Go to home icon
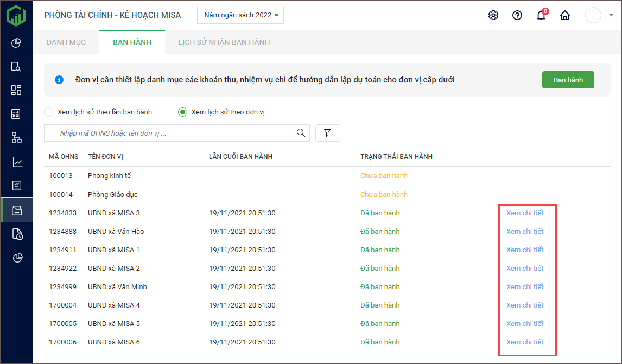The height and width of the screenshot is (364, 622). tap(565, 15)
